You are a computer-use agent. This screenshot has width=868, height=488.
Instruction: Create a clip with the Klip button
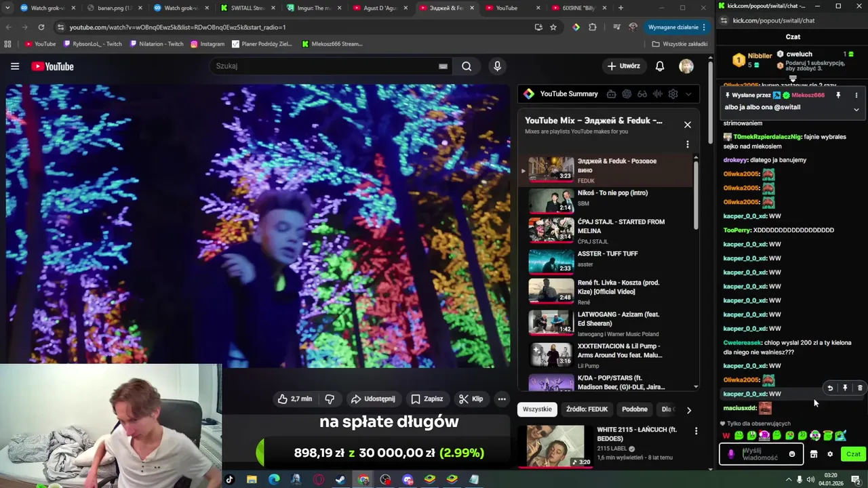pos(471,399)
